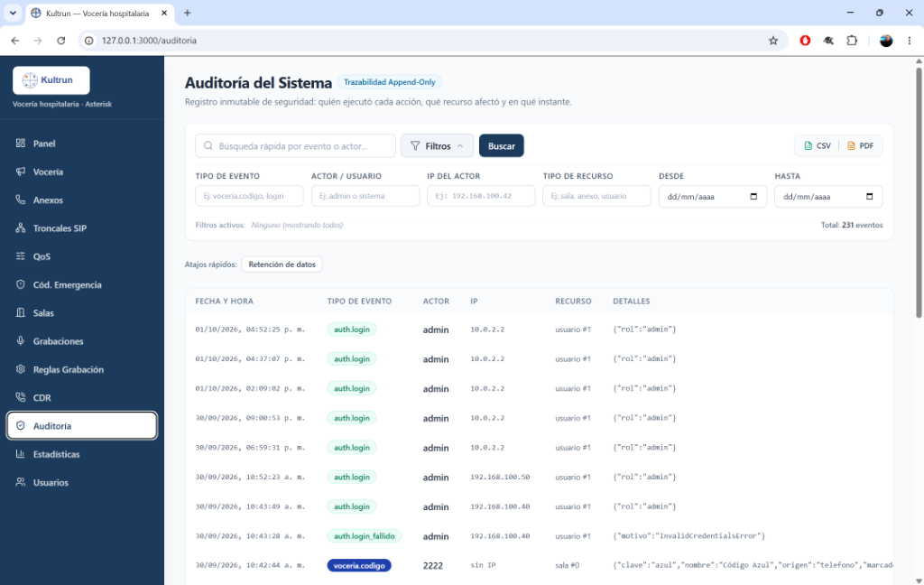Viewport: 924px width, 585px height.
Task: Click the address bar URL
Action: [149, 41]
